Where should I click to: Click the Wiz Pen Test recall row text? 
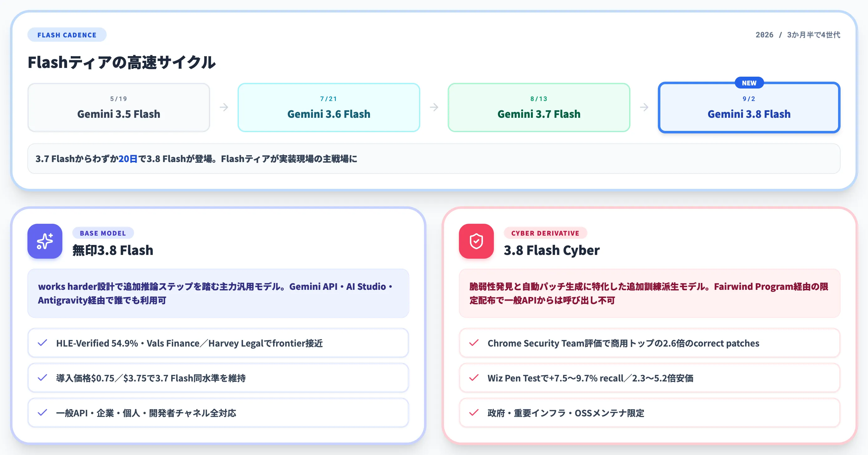(x=590, y=378)
